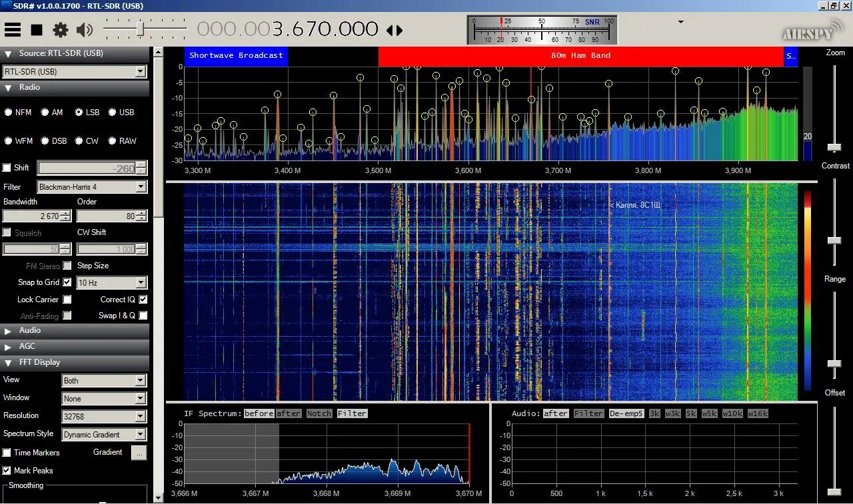Open the Spectrum Style dropdown
The image size is (853, 504).
tap(140, 434)
